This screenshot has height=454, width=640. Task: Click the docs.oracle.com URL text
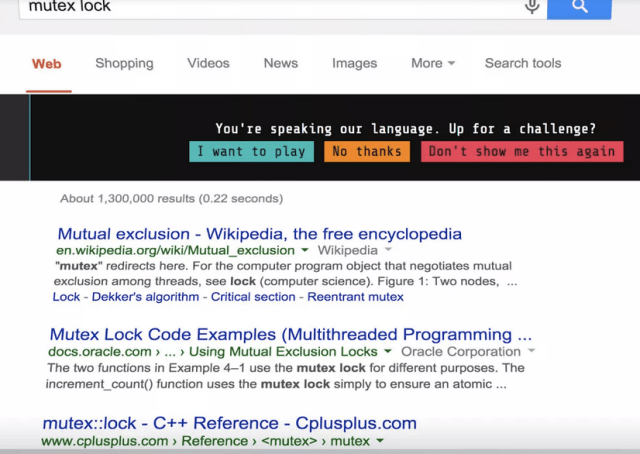213,352
